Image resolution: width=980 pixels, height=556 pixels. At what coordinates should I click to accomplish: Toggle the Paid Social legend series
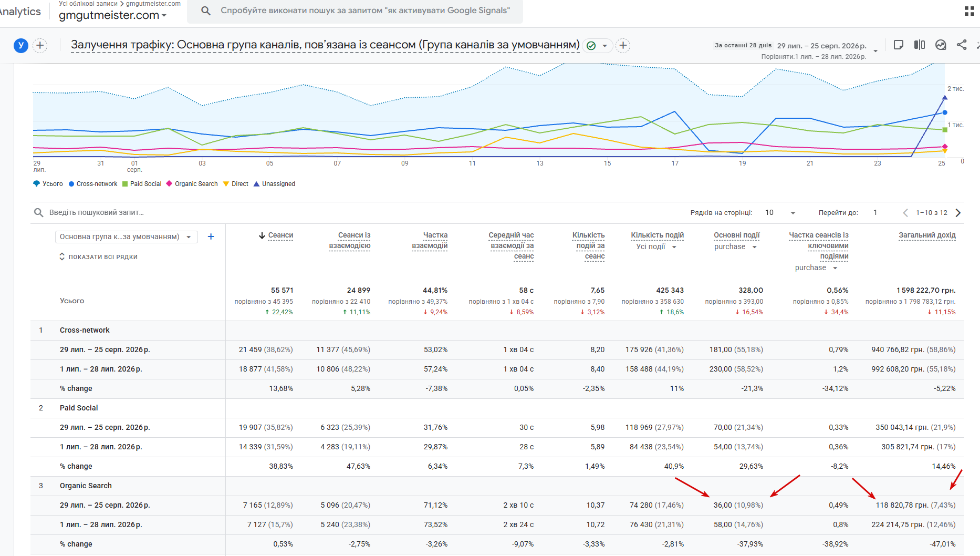point(142,184)
